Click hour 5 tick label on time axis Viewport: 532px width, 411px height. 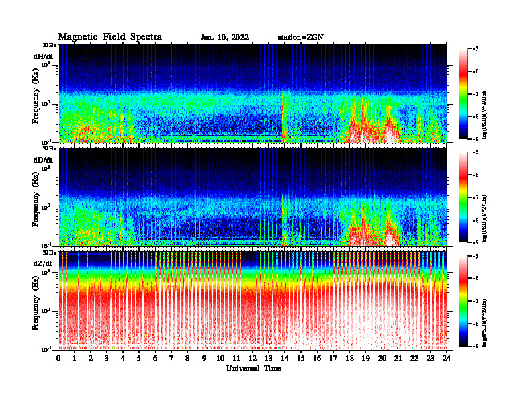point(139,359)
